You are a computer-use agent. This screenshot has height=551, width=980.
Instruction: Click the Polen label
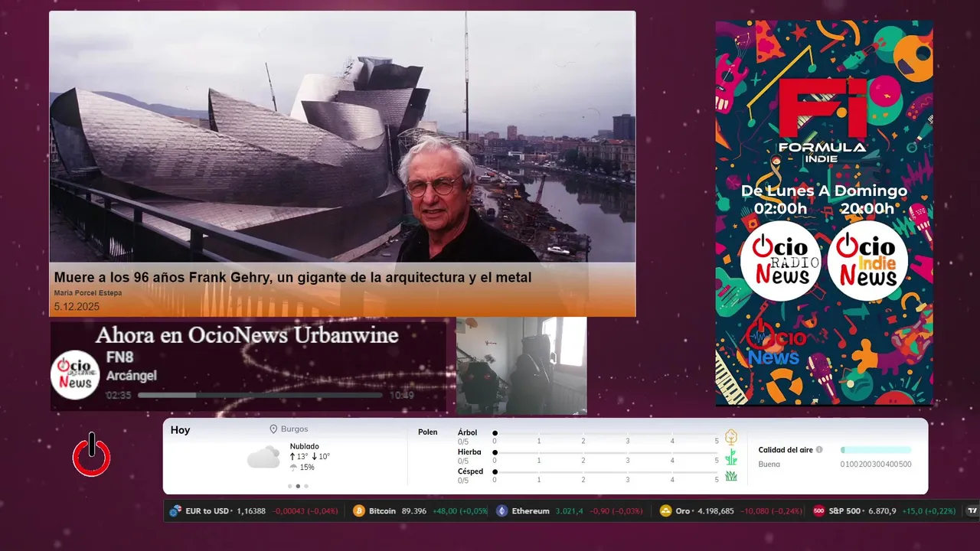pyautogui.click(x=428, y=432)
